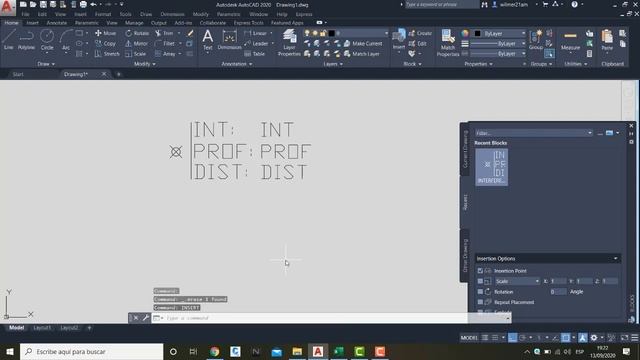
Task: Toggle the Rotation checkbox
Action: (480, 292)
